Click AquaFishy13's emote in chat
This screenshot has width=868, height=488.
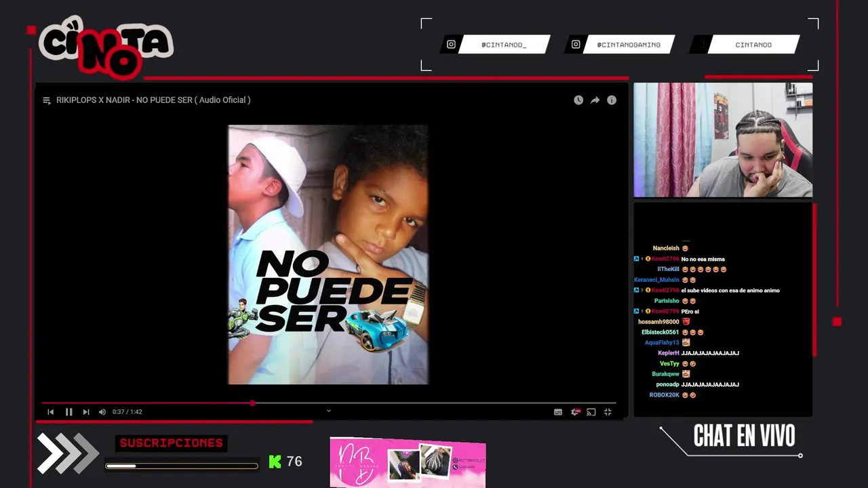click(686, 343)
